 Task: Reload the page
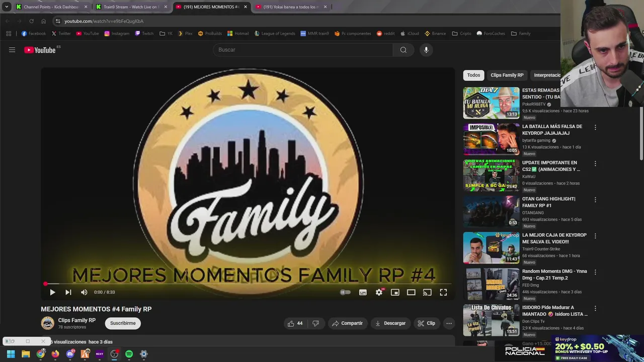coord(31,21)
